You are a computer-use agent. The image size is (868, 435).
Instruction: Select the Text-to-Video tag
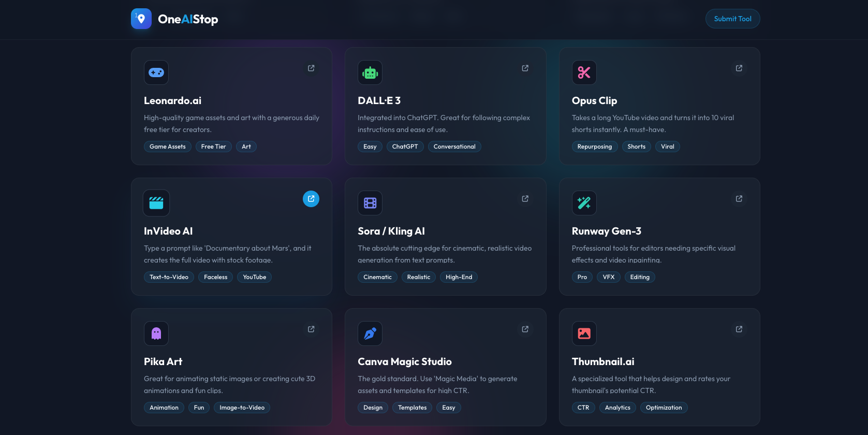click(169, 277)
